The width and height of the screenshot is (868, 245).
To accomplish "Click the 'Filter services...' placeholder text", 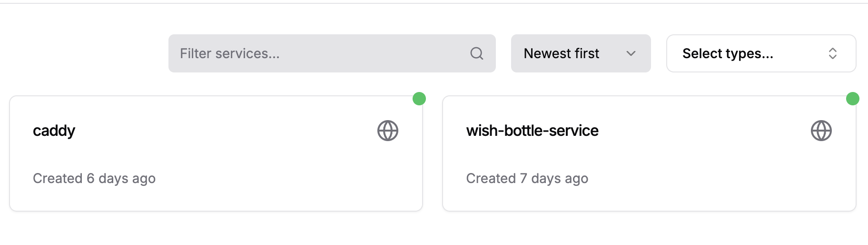I will click(x=230, y=53).
